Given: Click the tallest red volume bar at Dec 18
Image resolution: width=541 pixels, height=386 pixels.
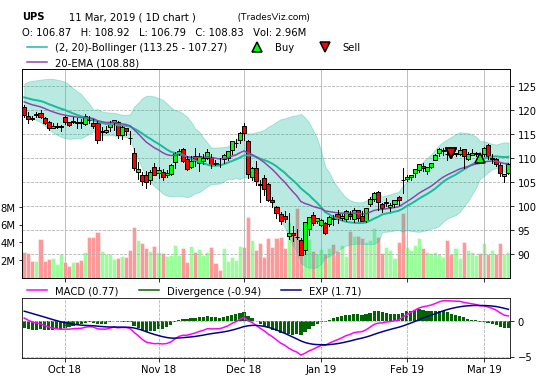Looking at the screenshot, I should 248,248.
